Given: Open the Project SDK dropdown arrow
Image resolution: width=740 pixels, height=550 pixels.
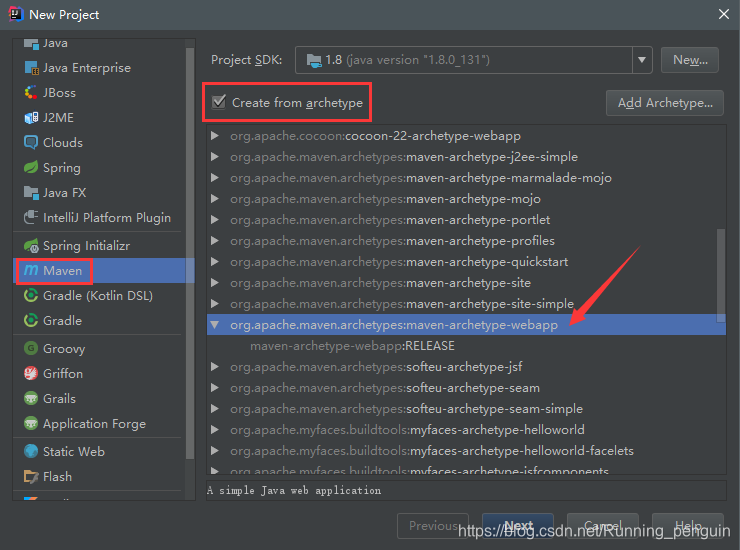Looking at the screenshot, I should click(x=642, y=60).
